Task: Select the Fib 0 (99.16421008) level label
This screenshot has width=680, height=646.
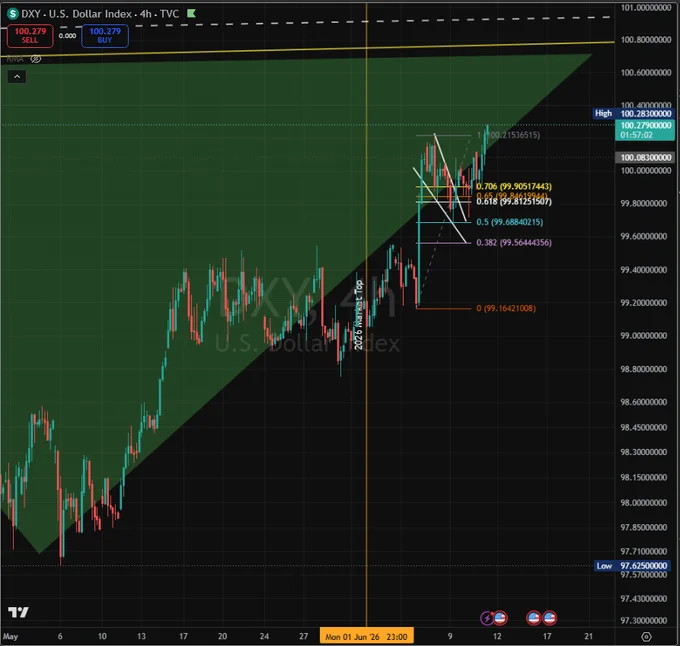Action: pos(506,308)
